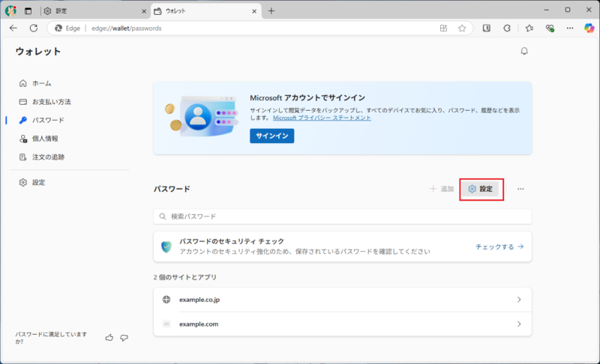Open 個人情報 in the sidebar
Image resolution: width=600 pixels, height=364 pixels.
39,139
